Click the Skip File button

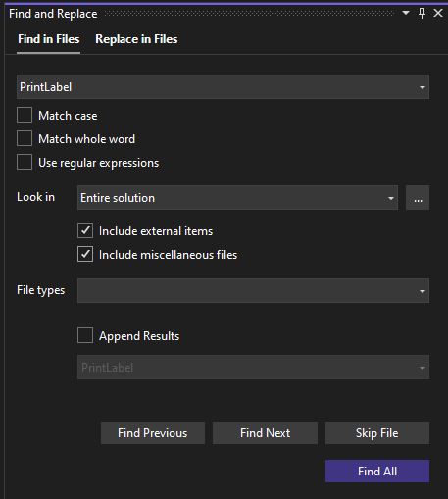click(x=377, y=433)
